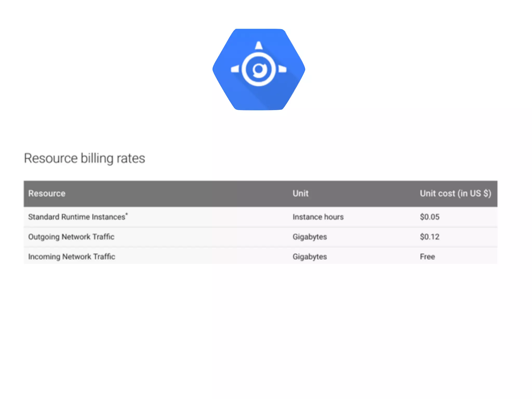The width and height of the screenshot is (532, 399).
Task: Click Gigabytes in the Outgoing Network Traffic row
Action: tap(310, 237)
